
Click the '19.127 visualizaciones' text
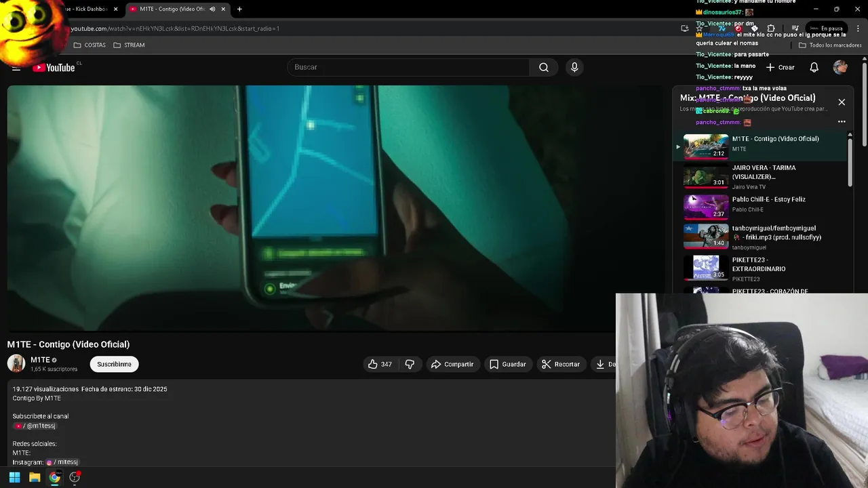(x=46, y=389)
